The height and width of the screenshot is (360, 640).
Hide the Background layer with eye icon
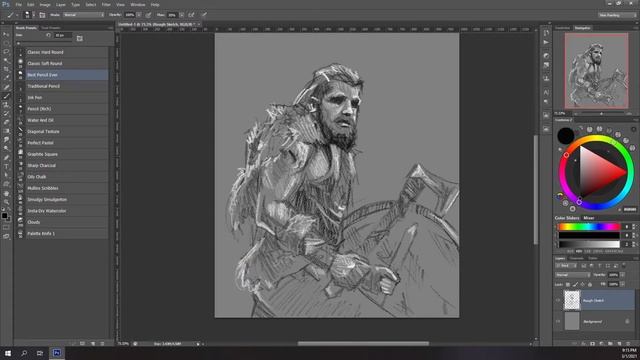pos(558,322)
